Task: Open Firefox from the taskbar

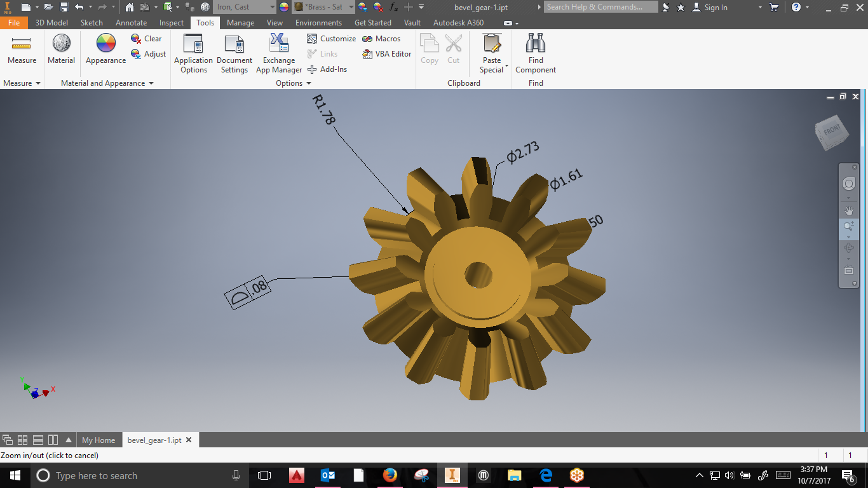Action: pyautogui.click(x=390, y=475)
